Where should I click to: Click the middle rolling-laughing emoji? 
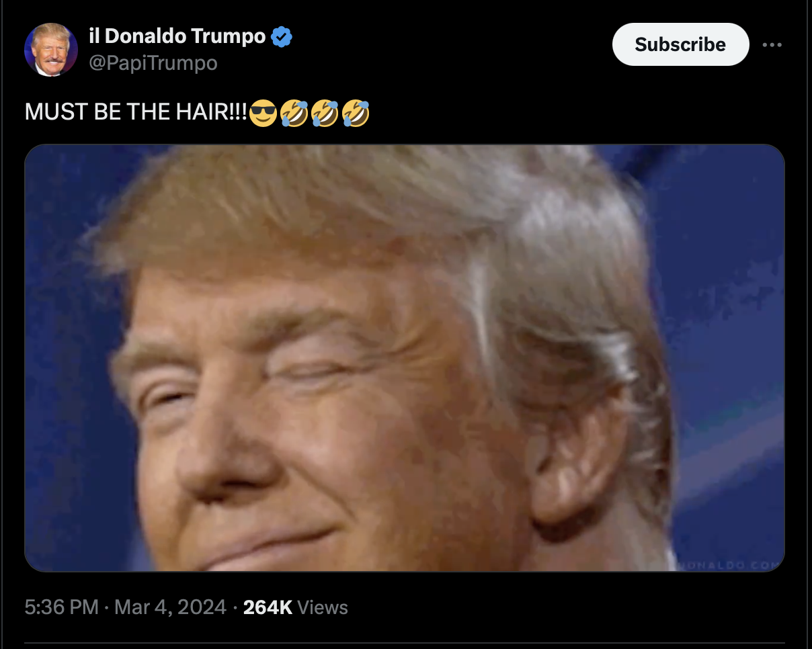click(x=325, y=113)
